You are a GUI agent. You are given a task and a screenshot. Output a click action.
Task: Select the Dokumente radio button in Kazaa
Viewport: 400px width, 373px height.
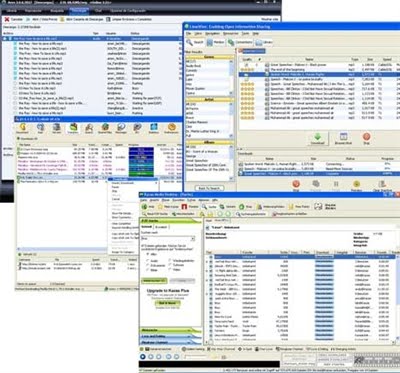tap(148, 265)
